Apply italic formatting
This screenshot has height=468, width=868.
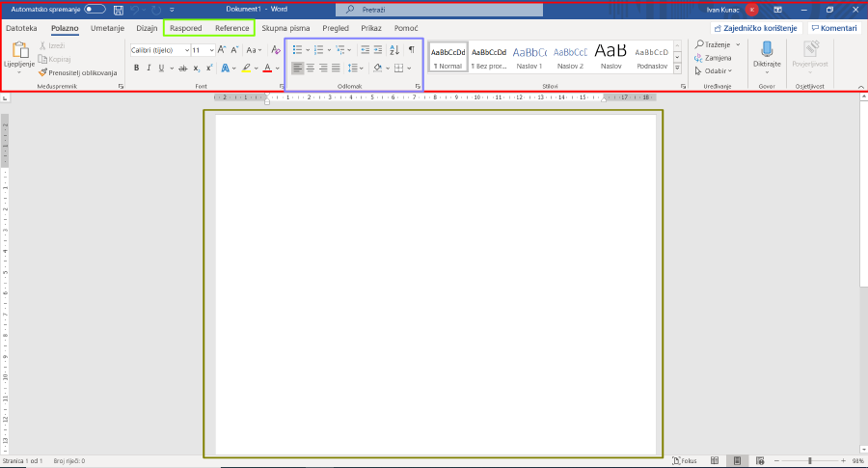[148, 69]
